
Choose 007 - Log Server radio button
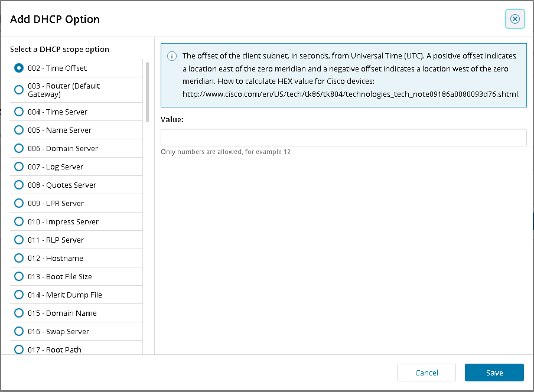point(19,166)
